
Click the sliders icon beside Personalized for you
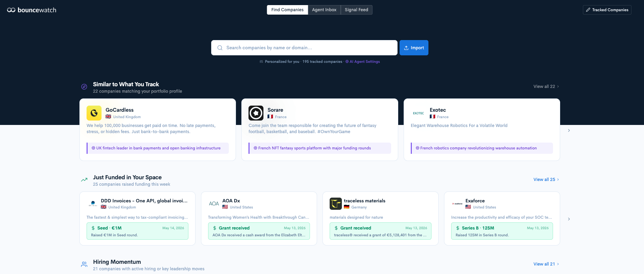pos(261,62)
